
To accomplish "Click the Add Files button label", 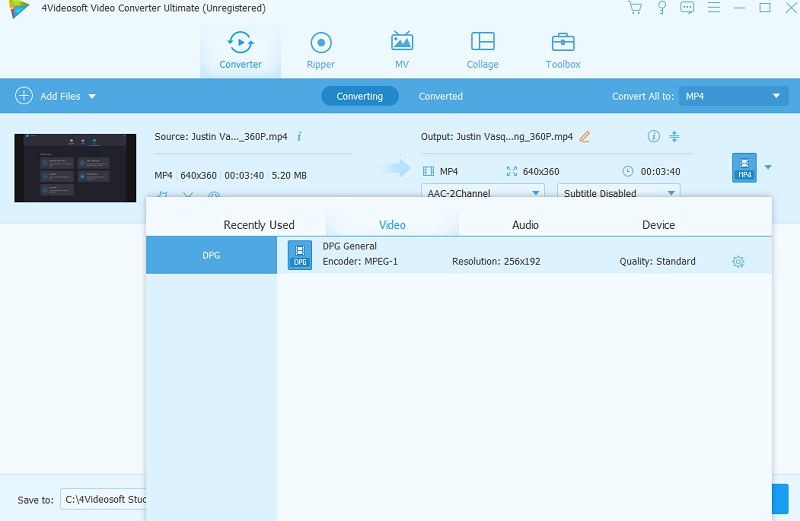I will pos(60,96).
